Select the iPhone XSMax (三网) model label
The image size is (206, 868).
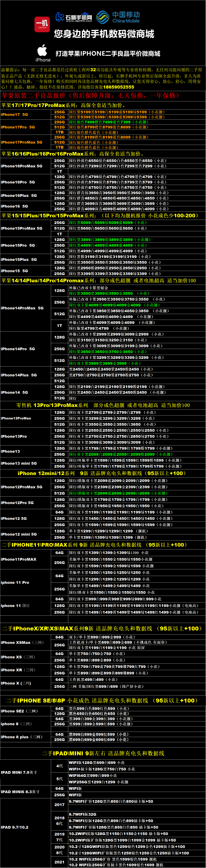point(22,643)
